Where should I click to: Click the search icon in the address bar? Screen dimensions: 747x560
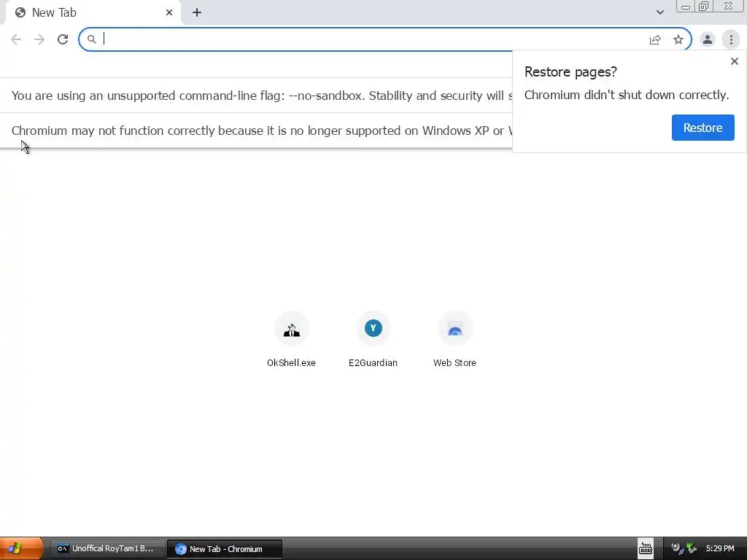coord(91,39)
